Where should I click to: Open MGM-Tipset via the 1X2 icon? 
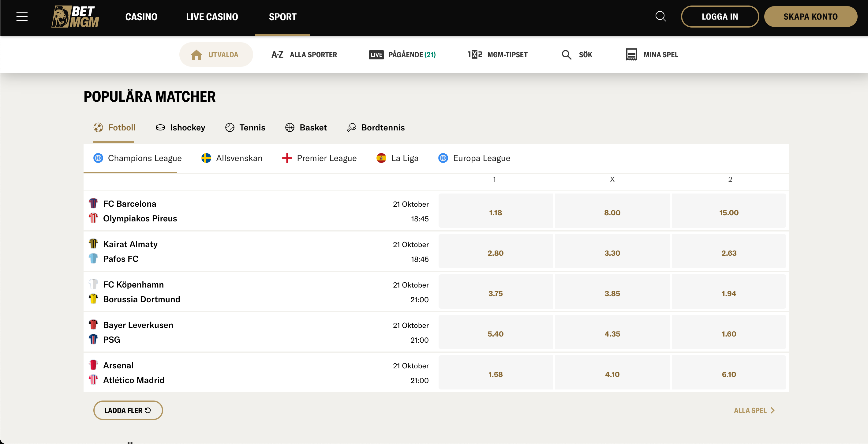[x=497, y=54]
